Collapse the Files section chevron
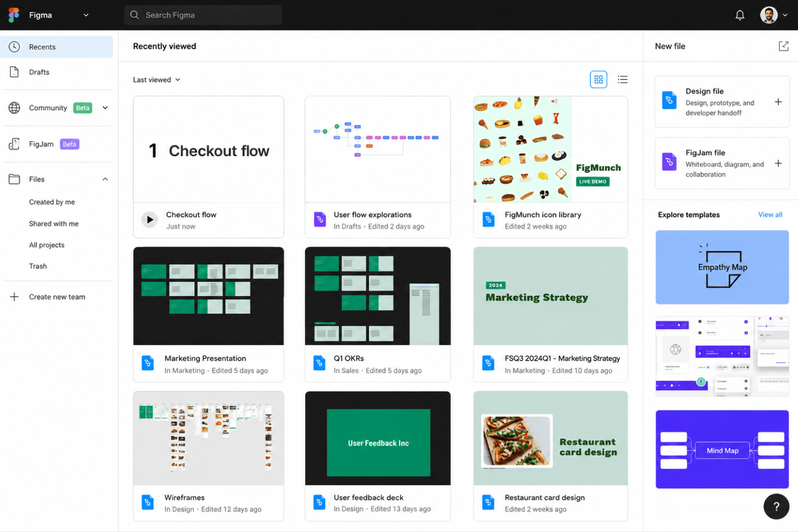The image size is (798, 532). pyautogui.click(x=105, y=179)
